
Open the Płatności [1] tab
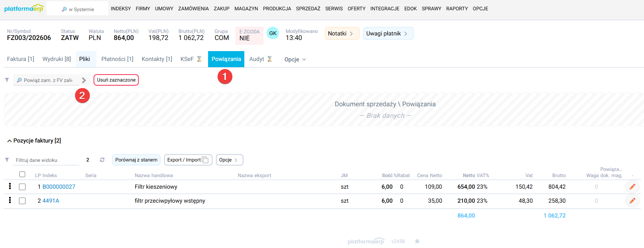(x=117, y=59)
